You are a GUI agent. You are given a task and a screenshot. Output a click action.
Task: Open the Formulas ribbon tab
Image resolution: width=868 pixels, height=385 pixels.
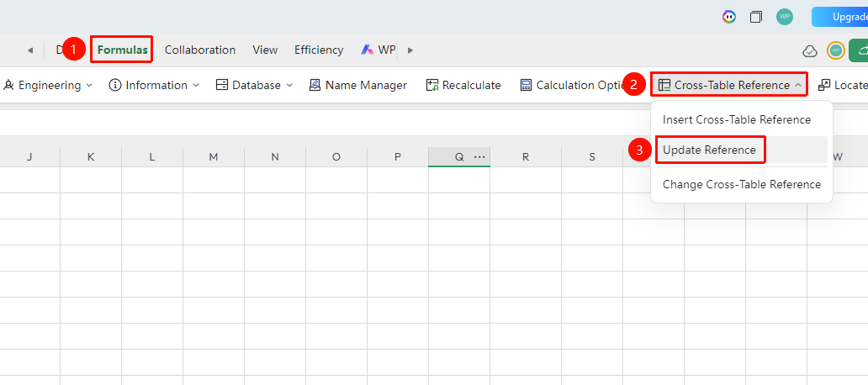click(122, 50)
